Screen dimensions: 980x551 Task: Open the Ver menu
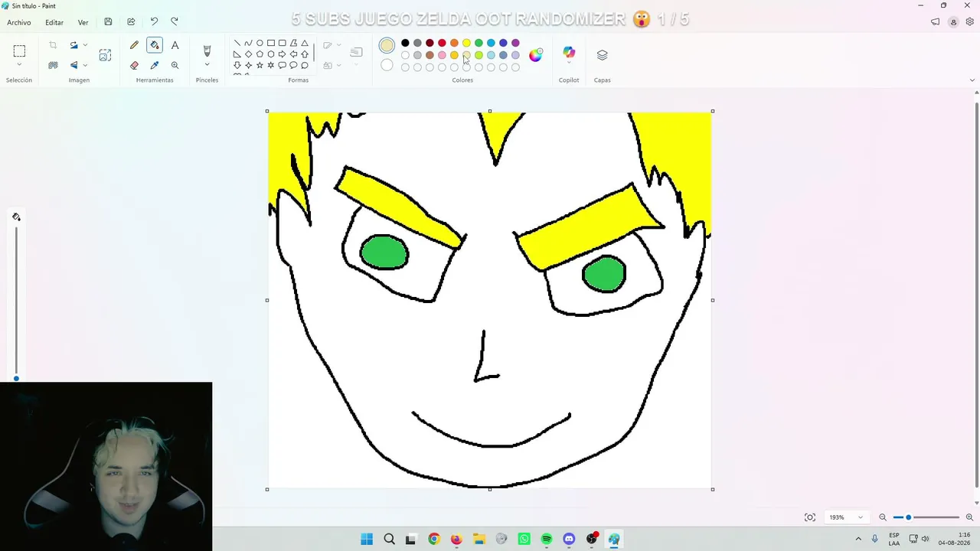(x=83, y=22)
